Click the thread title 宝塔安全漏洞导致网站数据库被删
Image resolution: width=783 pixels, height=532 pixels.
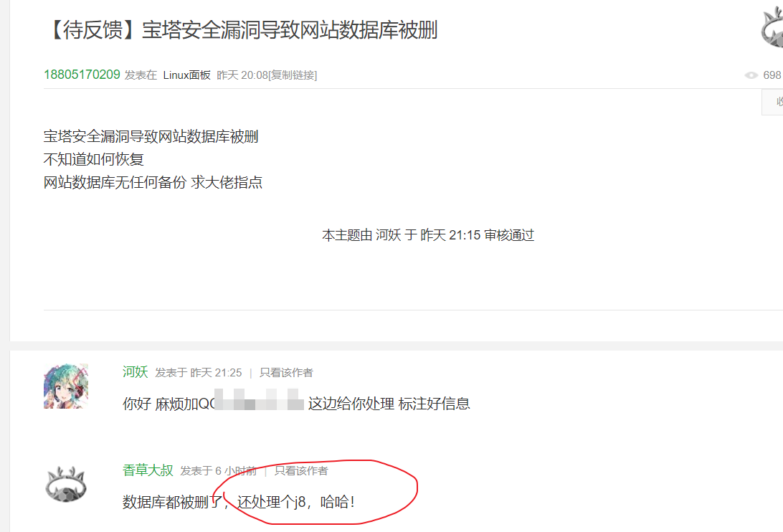tap(290, 30)
